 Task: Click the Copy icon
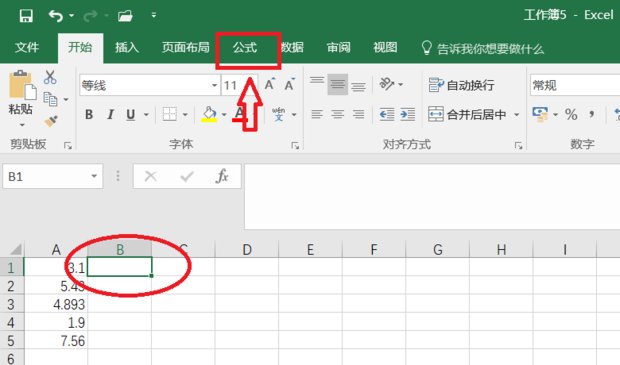click(51, 99)
